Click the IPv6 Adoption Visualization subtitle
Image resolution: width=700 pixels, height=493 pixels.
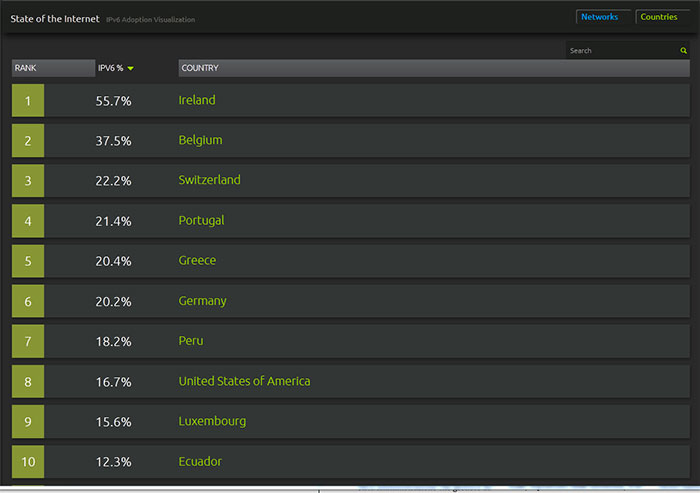point(150,20)
